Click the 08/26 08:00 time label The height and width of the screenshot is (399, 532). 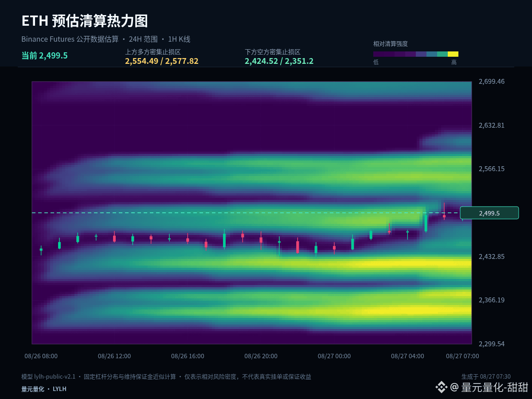pos(41,356)
